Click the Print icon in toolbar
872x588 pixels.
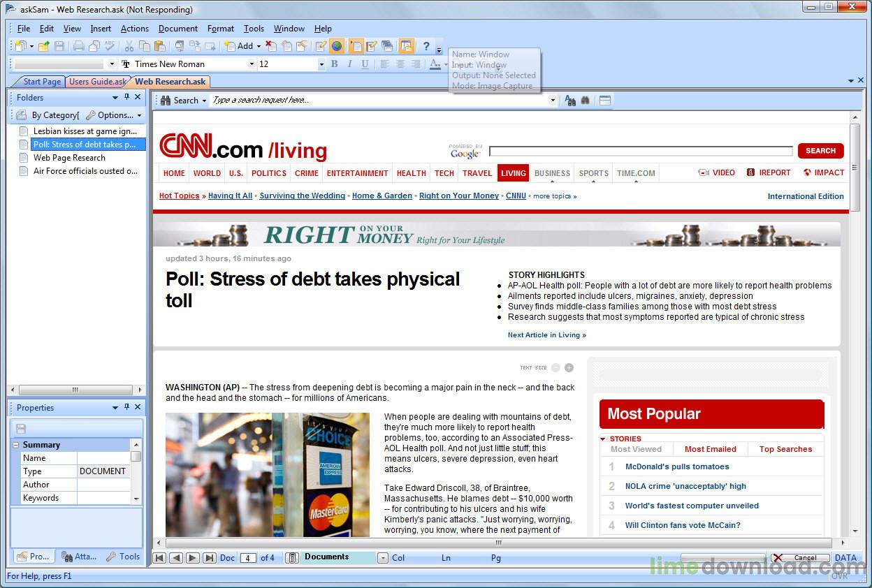(x=79, y=46)
